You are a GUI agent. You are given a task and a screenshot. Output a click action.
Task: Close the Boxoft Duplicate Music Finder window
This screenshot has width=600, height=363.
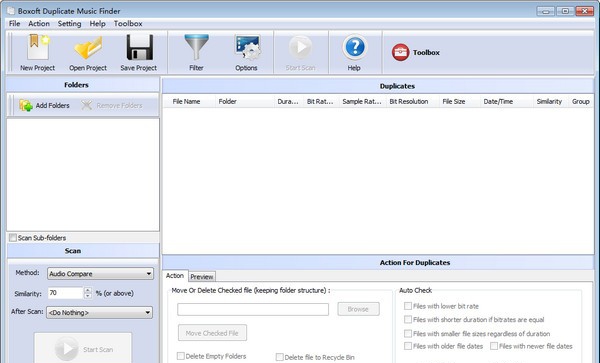585,11
